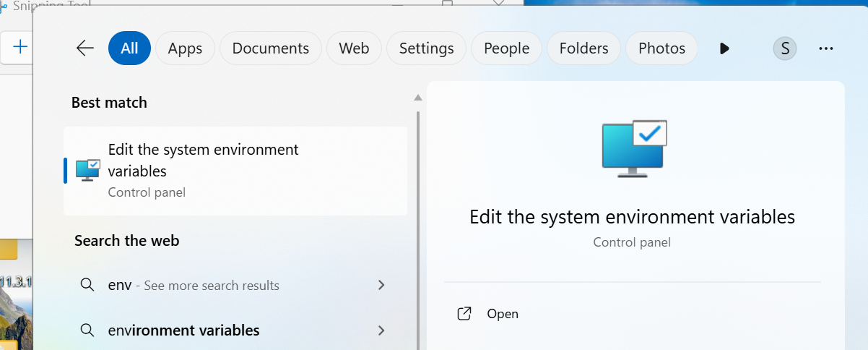Image resolution: width=868 pixels, height=350 pixels.
Task: Expand environment variables result chevron
Action: 381,330
